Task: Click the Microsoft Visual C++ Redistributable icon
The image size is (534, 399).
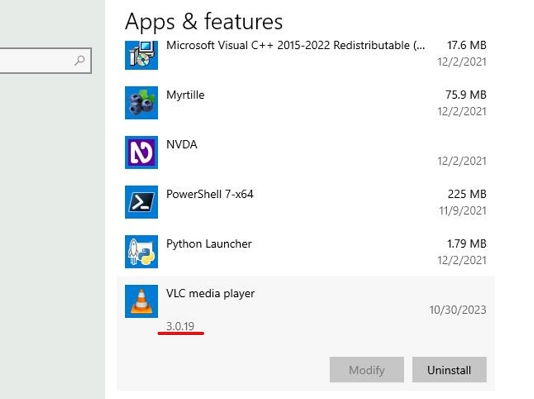Action: (x=141, y=55)
